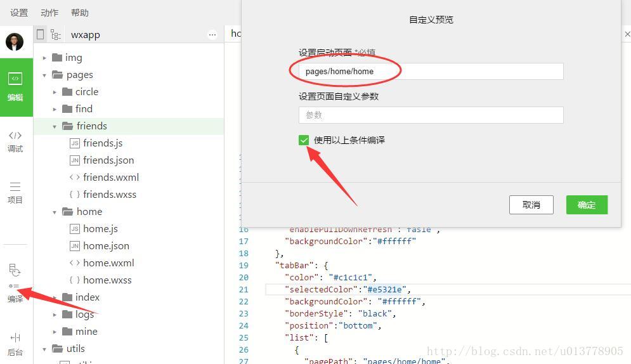Viewport: 631px width, 364px height.
Task: Switch to the 调试 (Debug) panel
Action: coord(15,141)
